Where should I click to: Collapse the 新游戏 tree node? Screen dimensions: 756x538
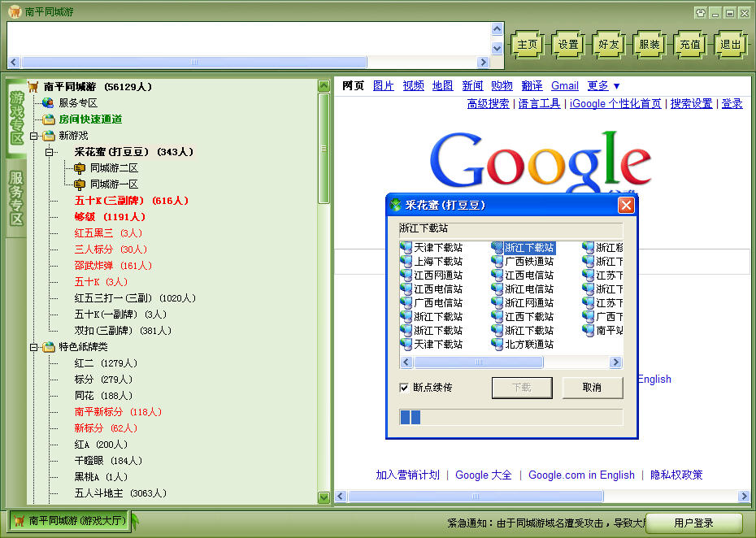pos(34,136)
